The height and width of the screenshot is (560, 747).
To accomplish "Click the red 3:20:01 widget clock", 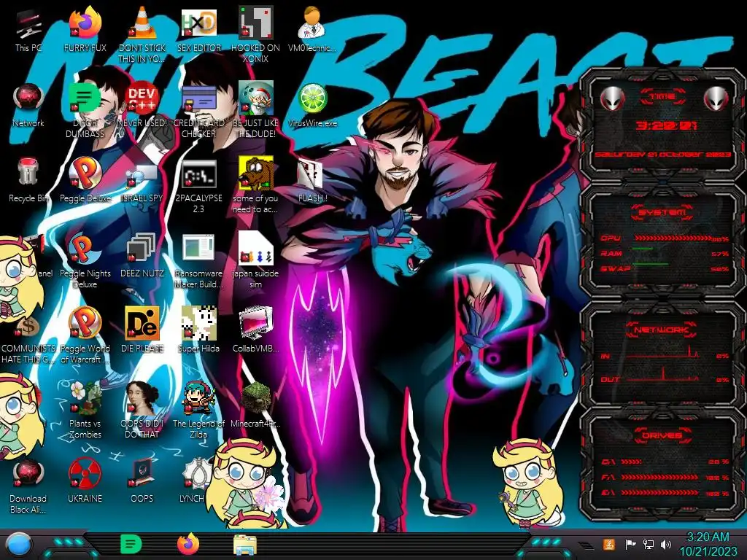I will tap(666, 125).
